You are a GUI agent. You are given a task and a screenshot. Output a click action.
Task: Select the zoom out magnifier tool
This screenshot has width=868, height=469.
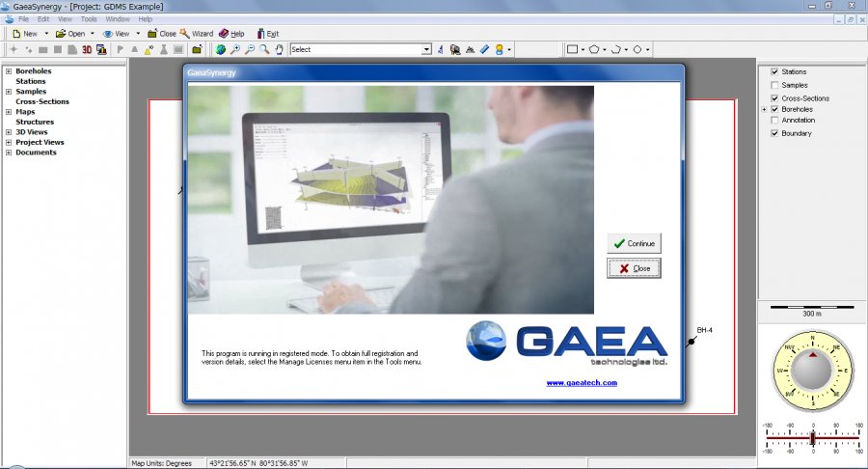point(250,49)
